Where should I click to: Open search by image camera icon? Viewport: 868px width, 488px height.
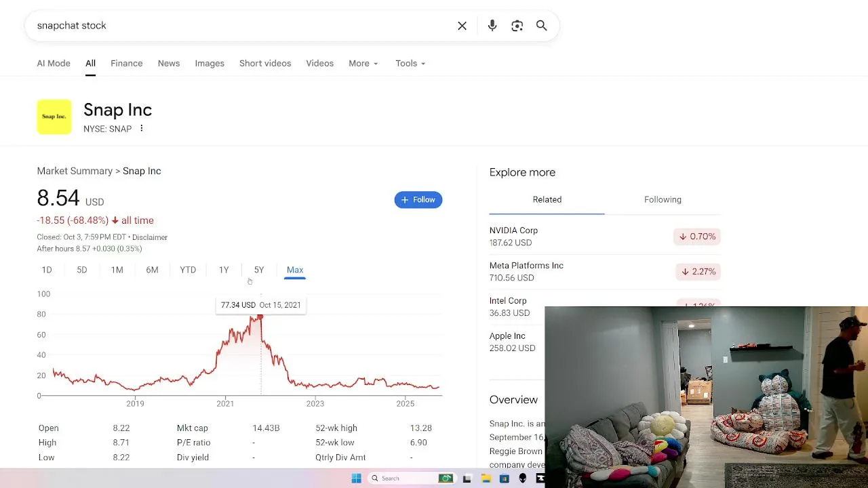[517, 26]
